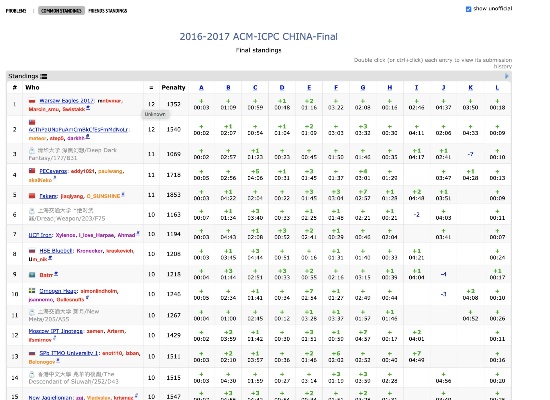The width and height of the screenshot is (550, 400).
Task: Click the flag icon above rank 2 team
Action: point(32,122)
